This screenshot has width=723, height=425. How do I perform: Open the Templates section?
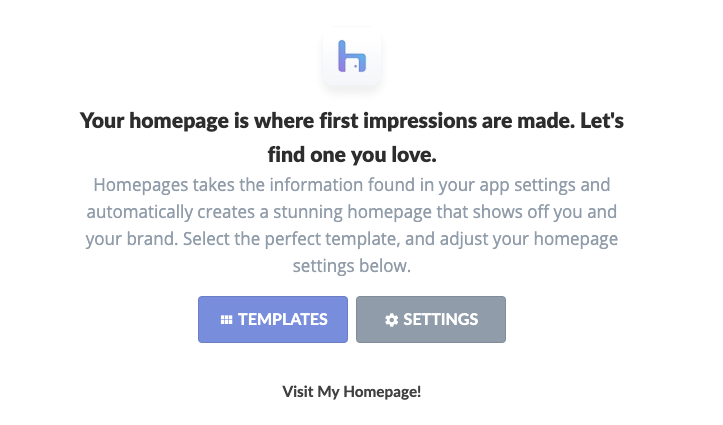click(273, 319)
